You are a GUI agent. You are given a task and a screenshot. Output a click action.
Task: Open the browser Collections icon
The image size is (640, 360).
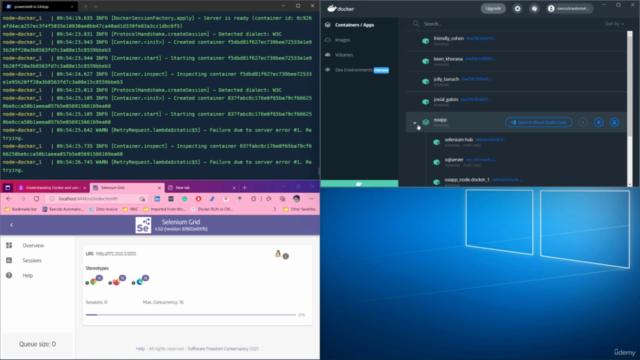[x=282, y=199]
